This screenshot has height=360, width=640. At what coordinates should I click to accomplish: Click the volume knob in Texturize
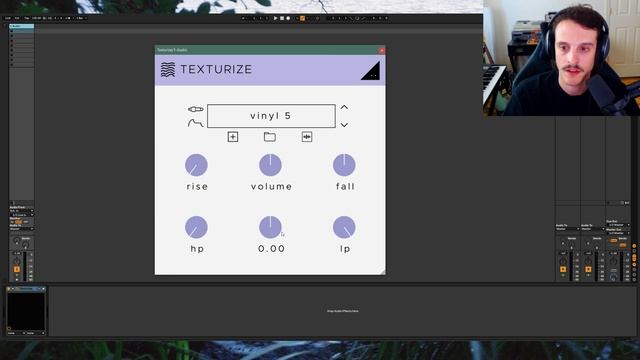click(270, 165)
